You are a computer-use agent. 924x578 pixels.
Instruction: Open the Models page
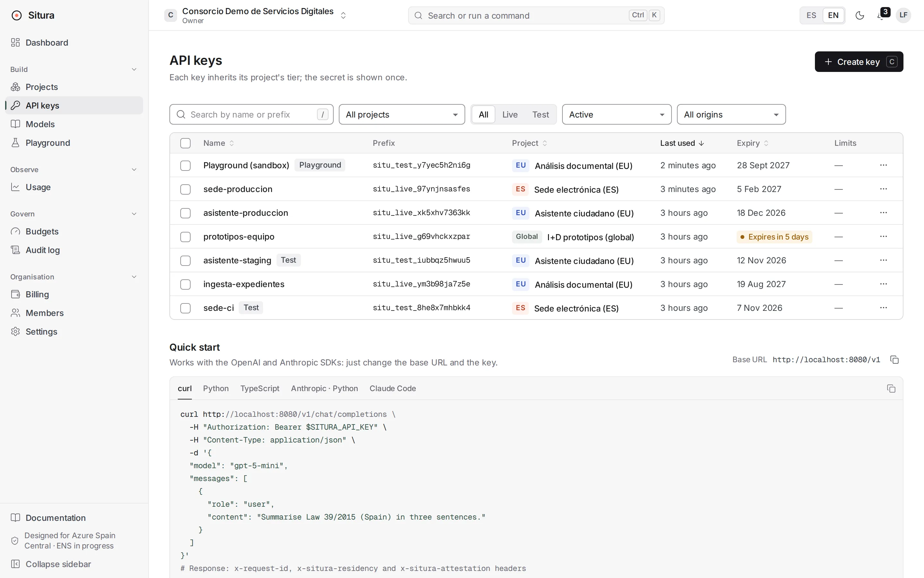point(74,124)
